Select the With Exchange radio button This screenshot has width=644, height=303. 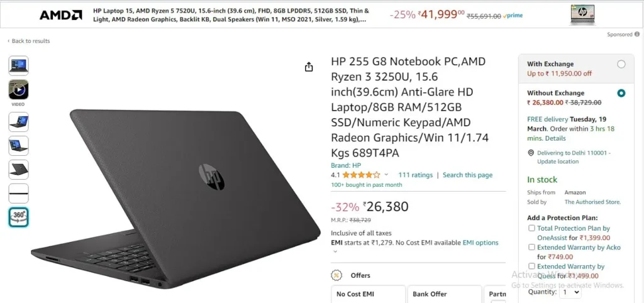[x=621, y=64]
